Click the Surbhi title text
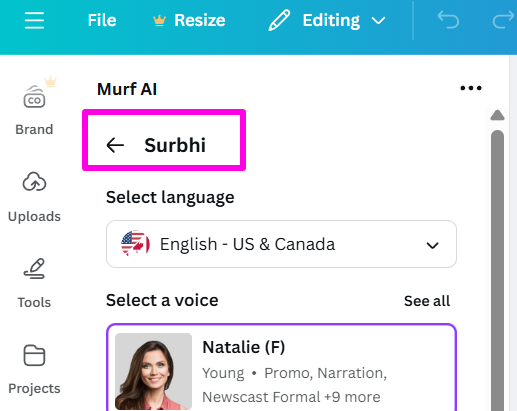The width and height of the screenshot is (517, 411). 175,145
